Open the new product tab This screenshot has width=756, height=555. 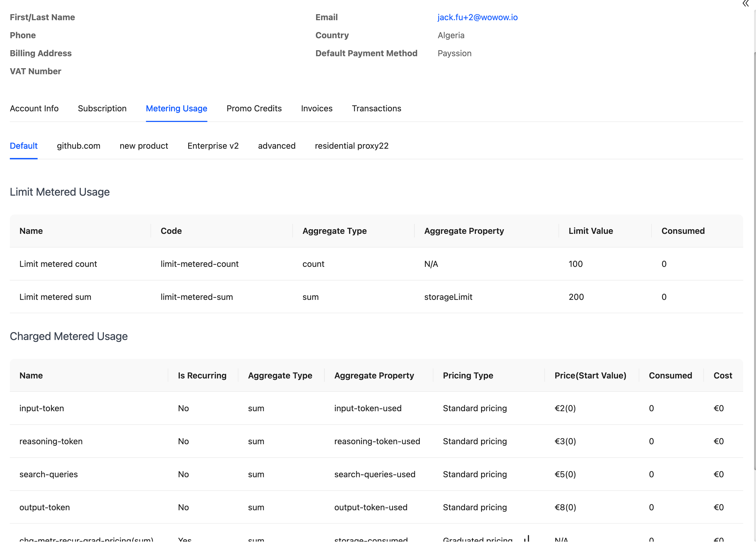(x=144, y=145)
